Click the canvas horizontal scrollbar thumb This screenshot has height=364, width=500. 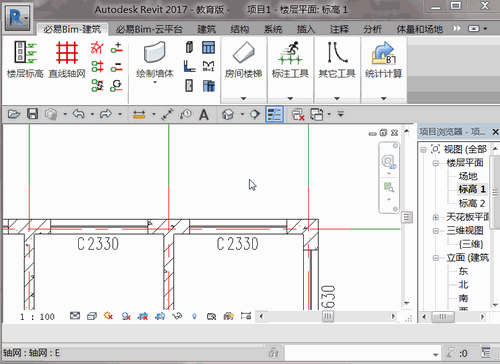pos(328,316)
